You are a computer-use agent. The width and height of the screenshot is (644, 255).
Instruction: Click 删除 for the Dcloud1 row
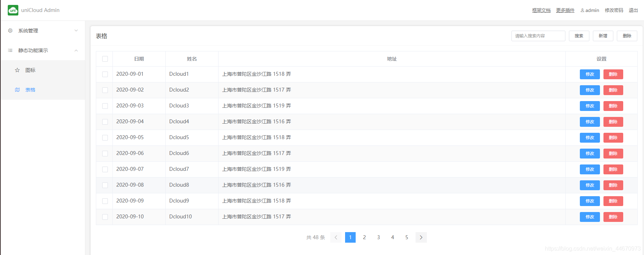coord(613,74)
